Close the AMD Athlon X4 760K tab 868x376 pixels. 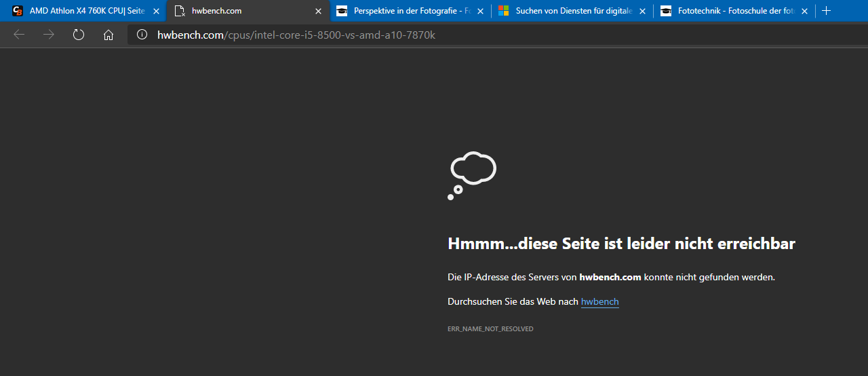[x=157, y=11]
